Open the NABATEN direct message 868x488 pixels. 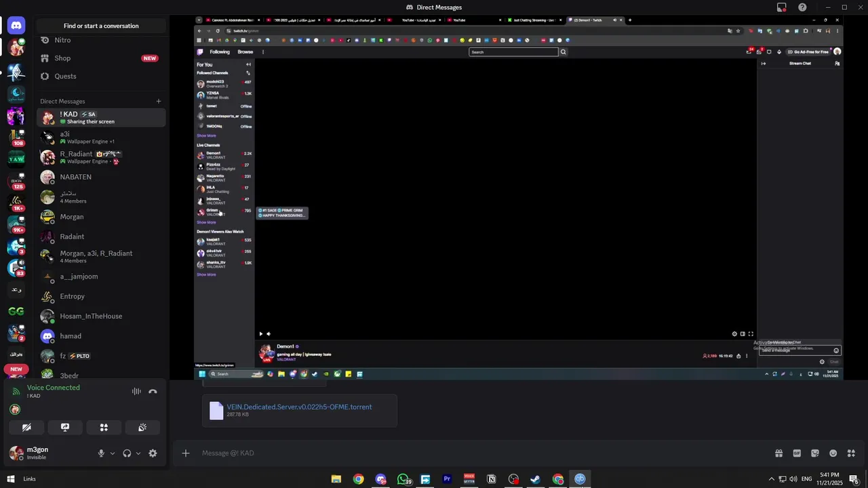click(101, 177)
